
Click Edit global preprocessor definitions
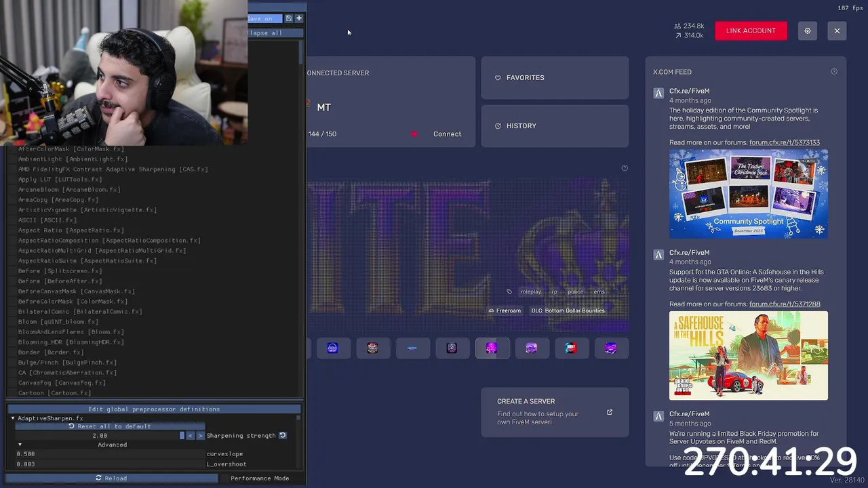tap(154, 409)
